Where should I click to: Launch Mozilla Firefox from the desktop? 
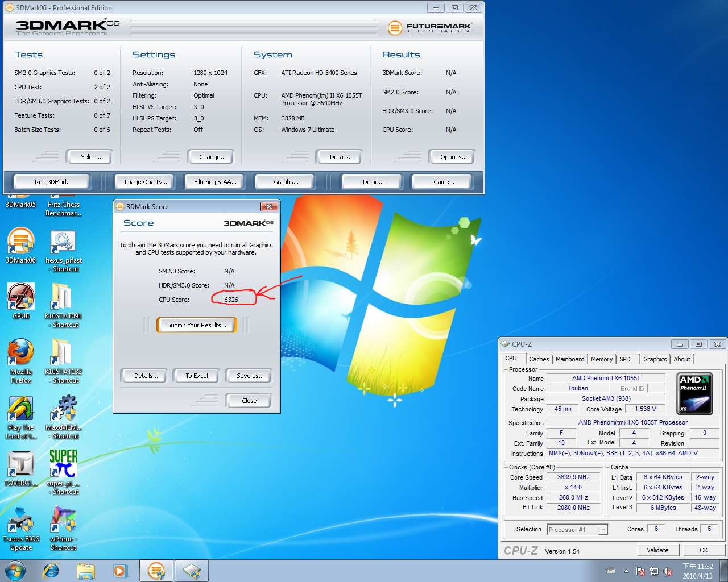tap(21, 361)
